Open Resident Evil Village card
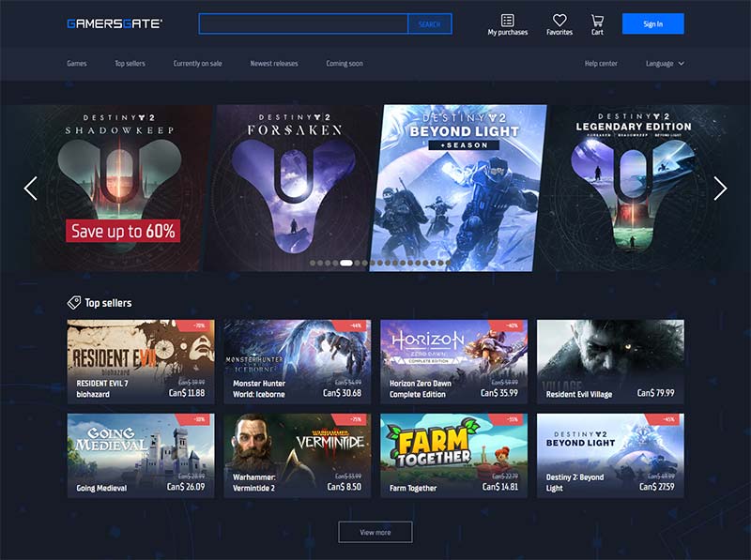 coord(611,362)
